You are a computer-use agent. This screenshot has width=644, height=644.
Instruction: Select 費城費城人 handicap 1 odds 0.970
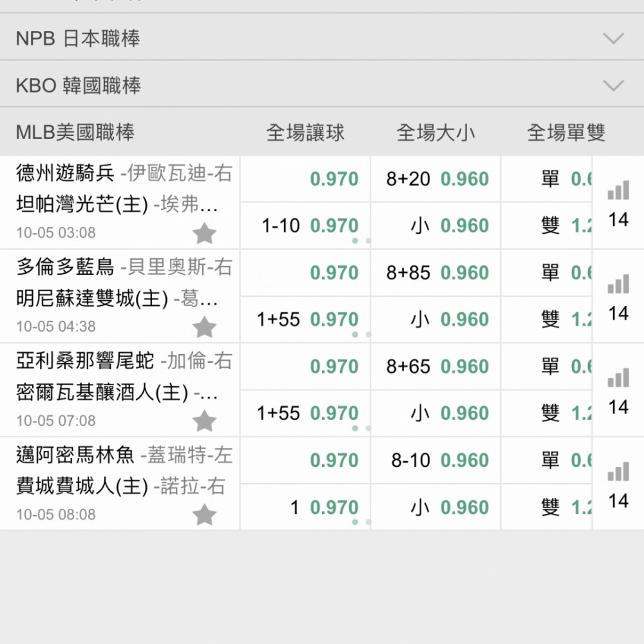tap(305, 507)
